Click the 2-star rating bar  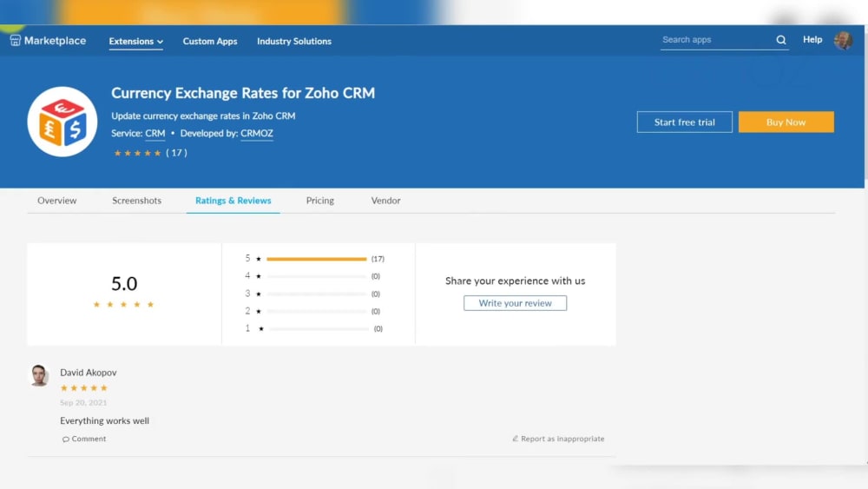(317, 311)
